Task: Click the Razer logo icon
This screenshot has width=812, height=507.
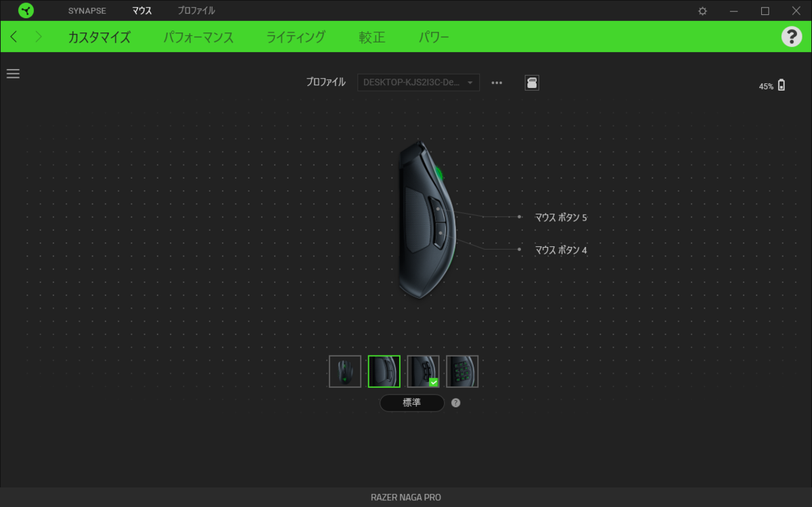Action: tap(26, 10)
